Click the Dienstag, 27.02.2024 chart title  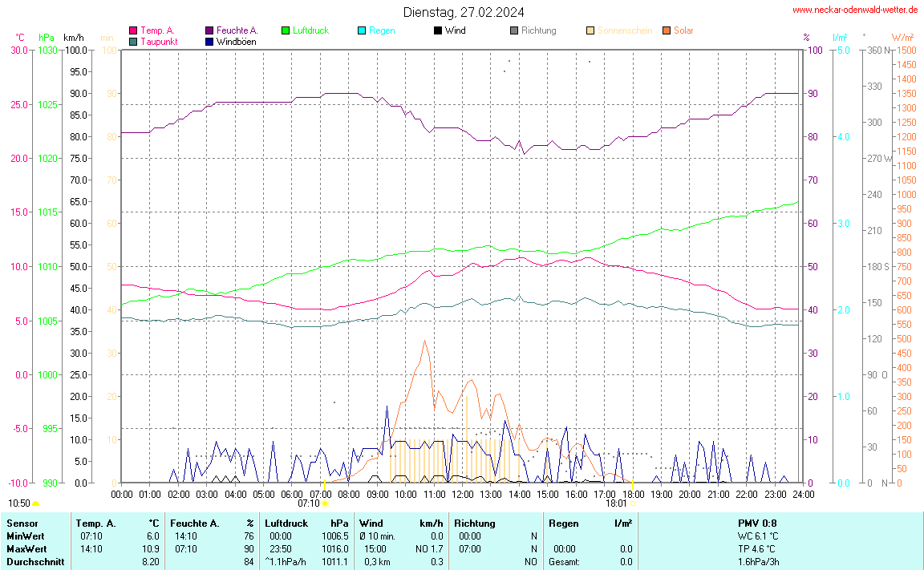coord(464,12)
